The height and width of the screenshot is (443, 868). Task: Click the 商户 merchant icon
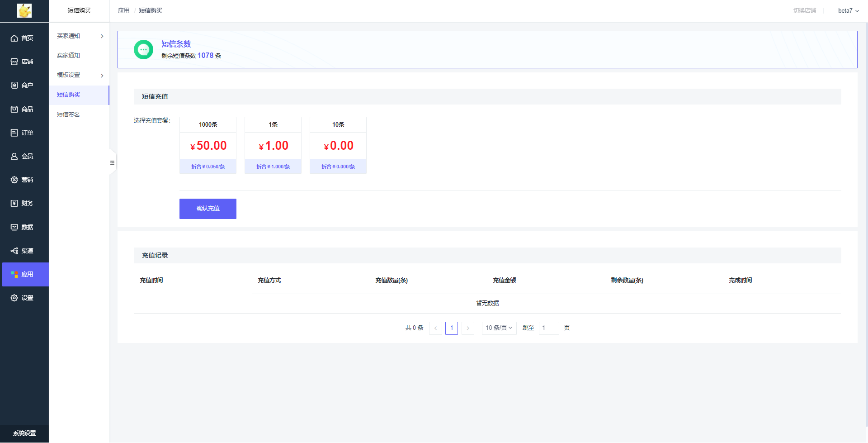click(x=14, y=85)
